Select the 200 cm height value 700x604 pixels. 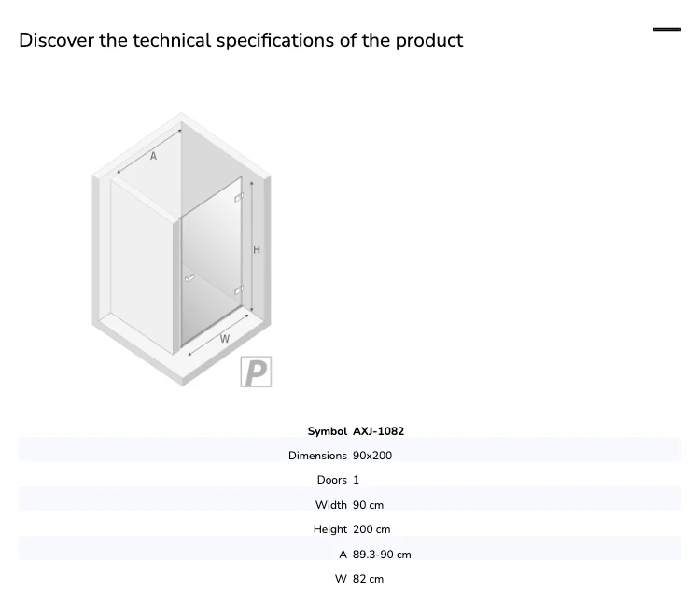(x=371, y=529)
